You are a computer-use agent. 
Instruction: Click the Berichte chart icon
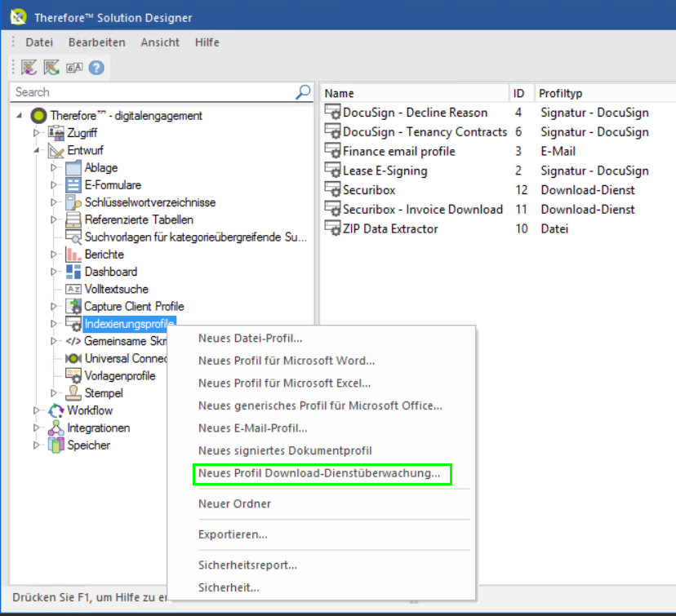(73, 255)
